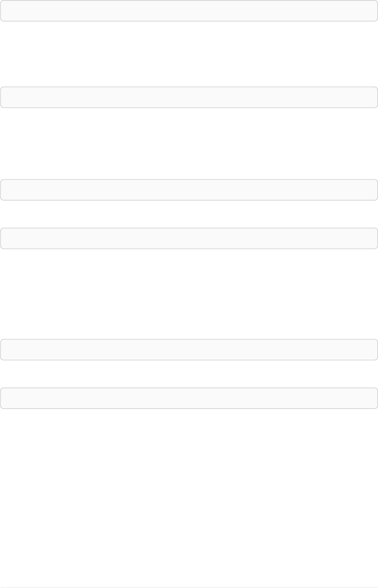The image size is (378, 588).
Task: Click the third empty gray box
Action: pyautogui.click(x=189, y=190)
